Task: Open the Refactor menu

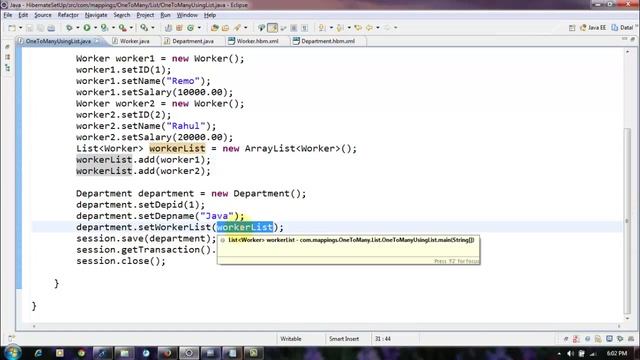Action: [68, 15]
